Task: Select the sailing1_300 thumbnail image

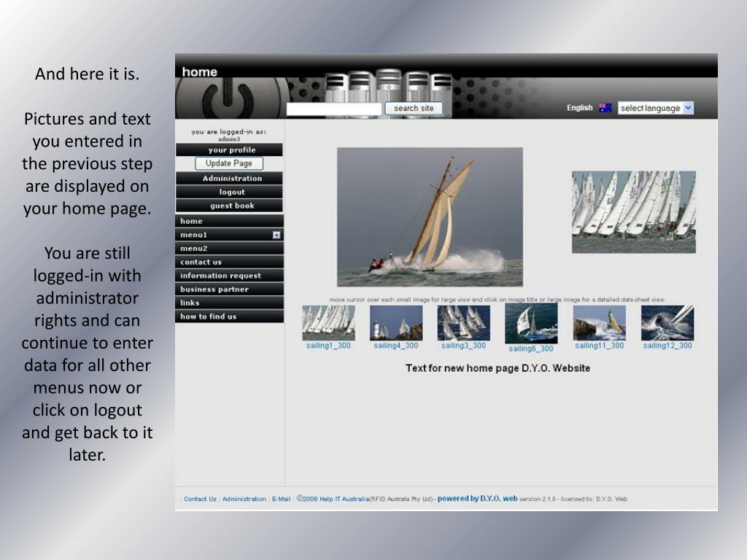Action: (328, 322)
